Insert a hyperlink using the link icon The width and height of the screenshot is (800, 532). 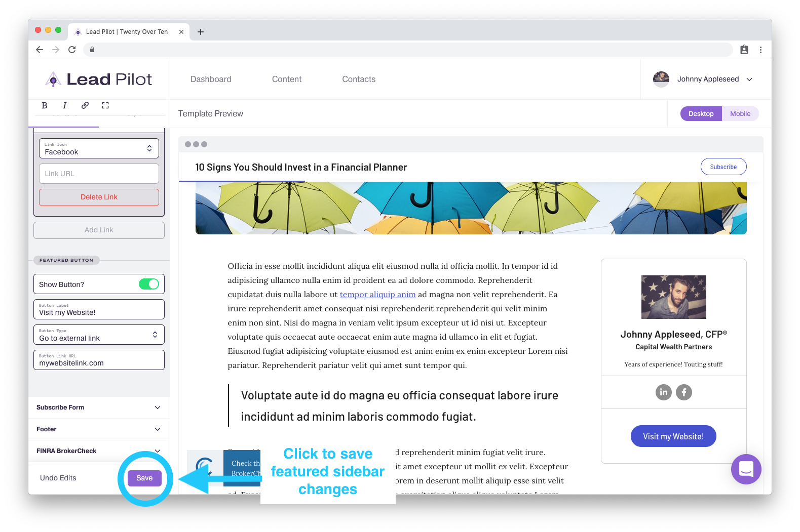(85, 105)
